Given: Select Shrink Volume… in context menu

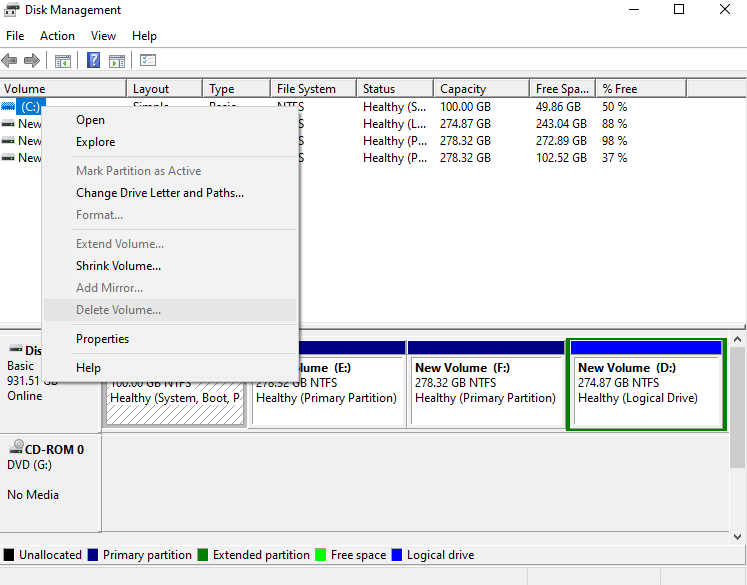Looking at the screenshot, I should (x=170, y=266).
